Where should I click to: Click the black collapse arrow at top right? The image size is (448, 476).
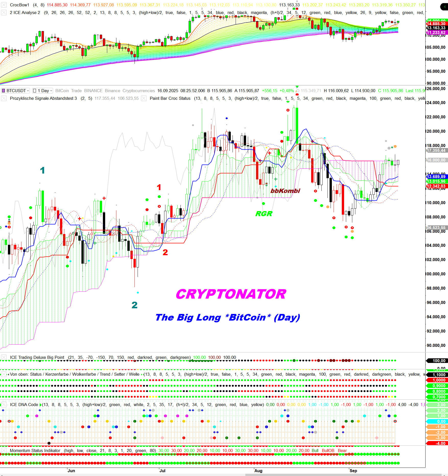tap(444, 7)
